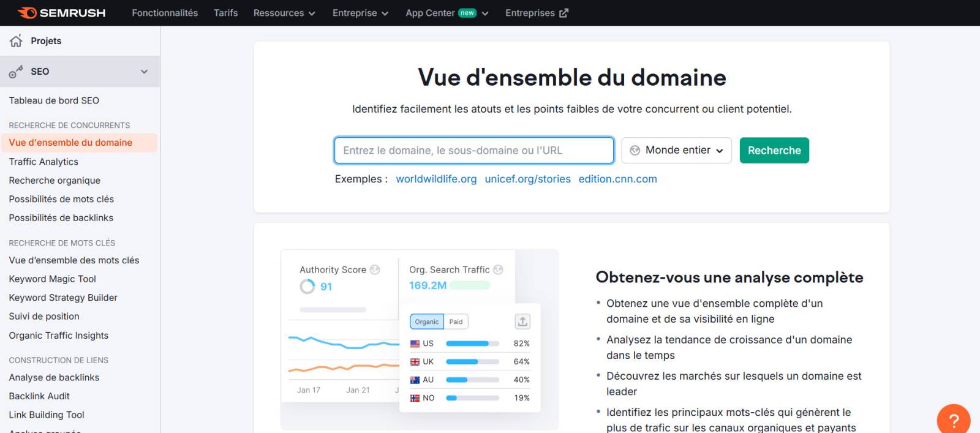Open Suivi de position
The image size is (980, 433).
(x=44, y=317)
